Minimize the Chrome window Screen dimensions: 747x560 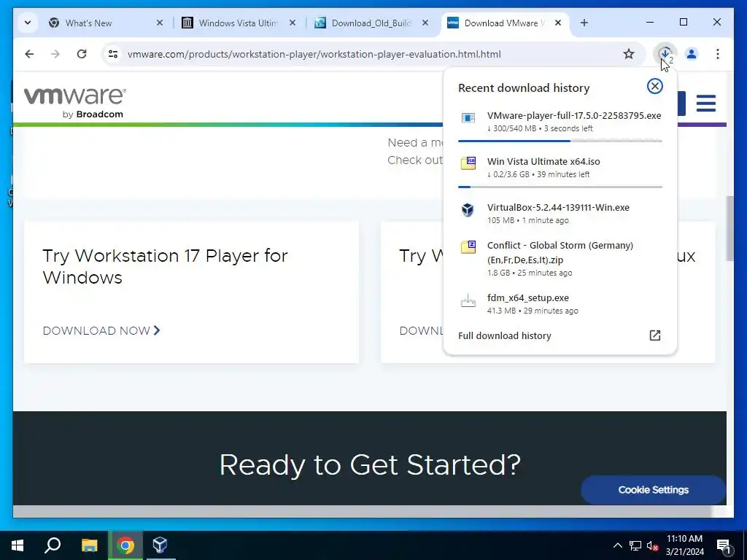point(649,22)
